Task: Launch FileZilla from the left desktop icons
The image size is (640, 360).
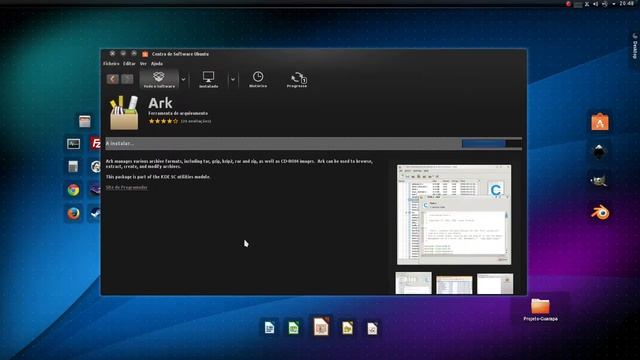Action: point(96,143)
